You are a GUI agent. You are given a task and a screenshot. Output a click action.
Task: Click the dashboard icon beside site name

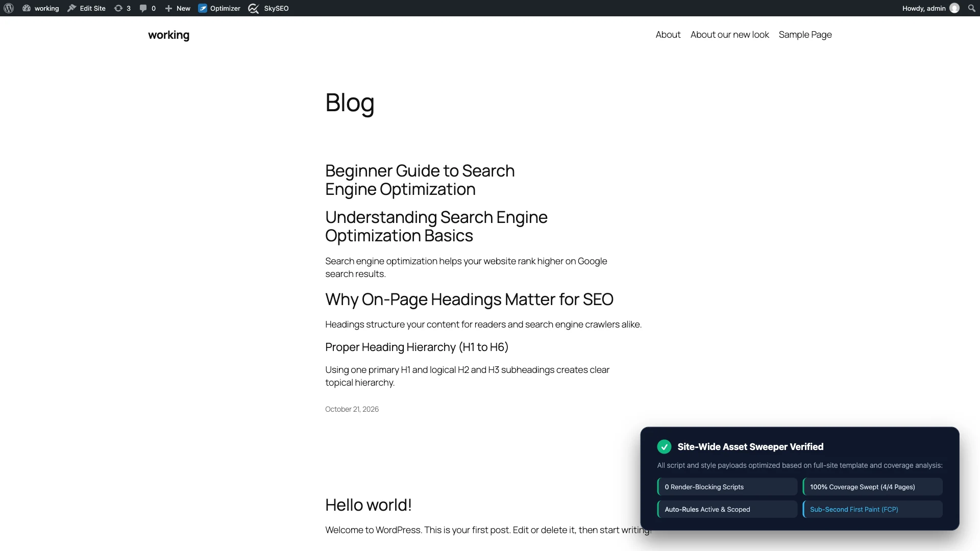pyautogui.click(x=27, y=8)
